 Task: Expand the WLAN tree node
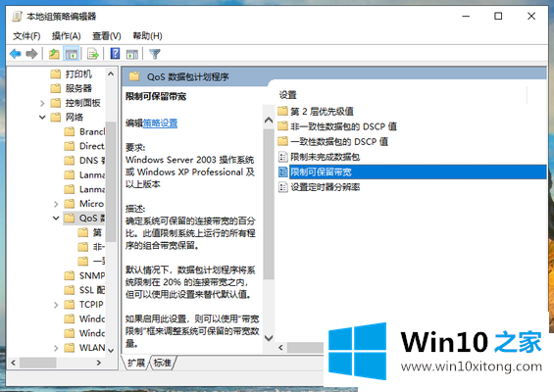click(56, 348)
